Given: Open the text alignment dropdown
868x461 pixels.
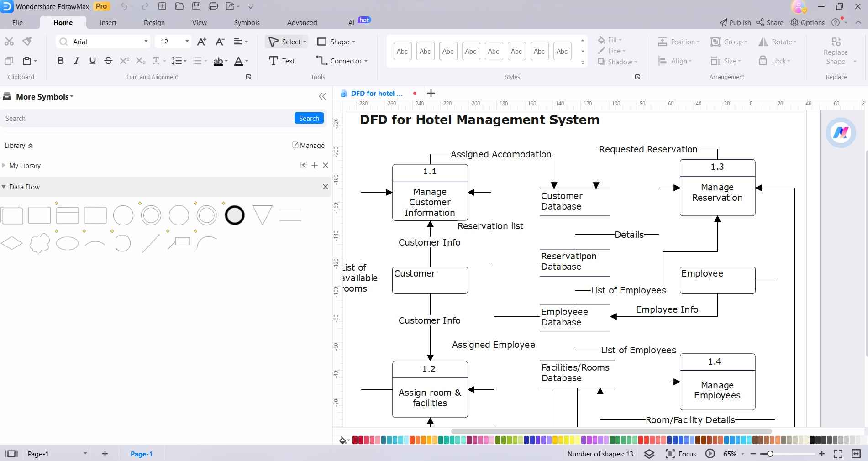Looking at the screenshot, I should (x=241, y=42).
